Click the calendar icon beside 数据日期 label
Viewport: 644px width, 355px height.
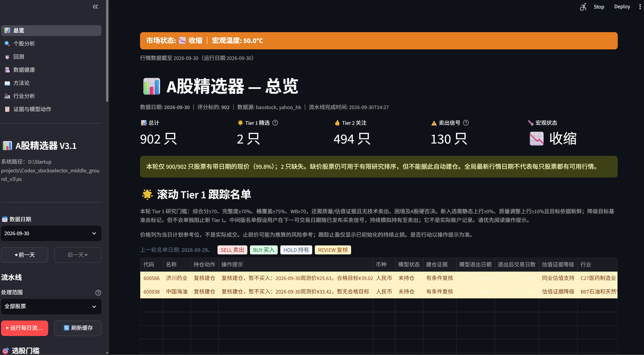(5, 219)
